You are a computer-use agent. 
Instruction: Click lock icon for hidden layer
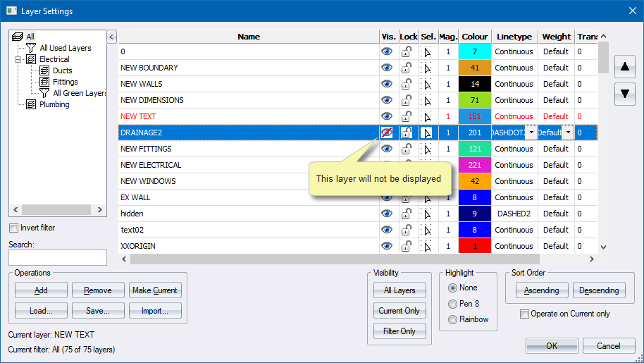(408, 214)
